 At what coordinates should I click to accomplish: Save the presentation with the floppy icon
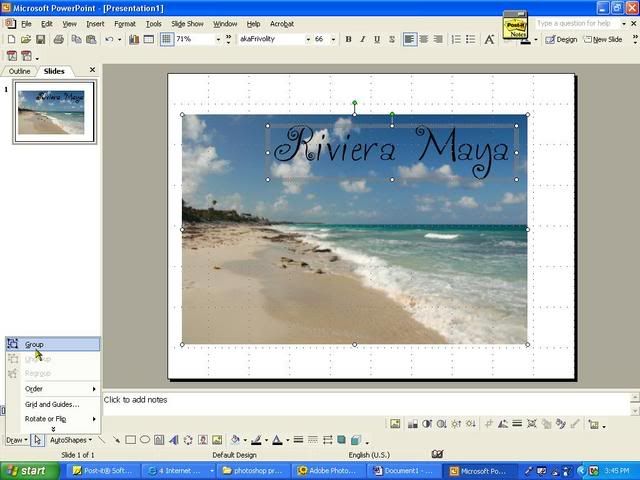coord(40,39)
